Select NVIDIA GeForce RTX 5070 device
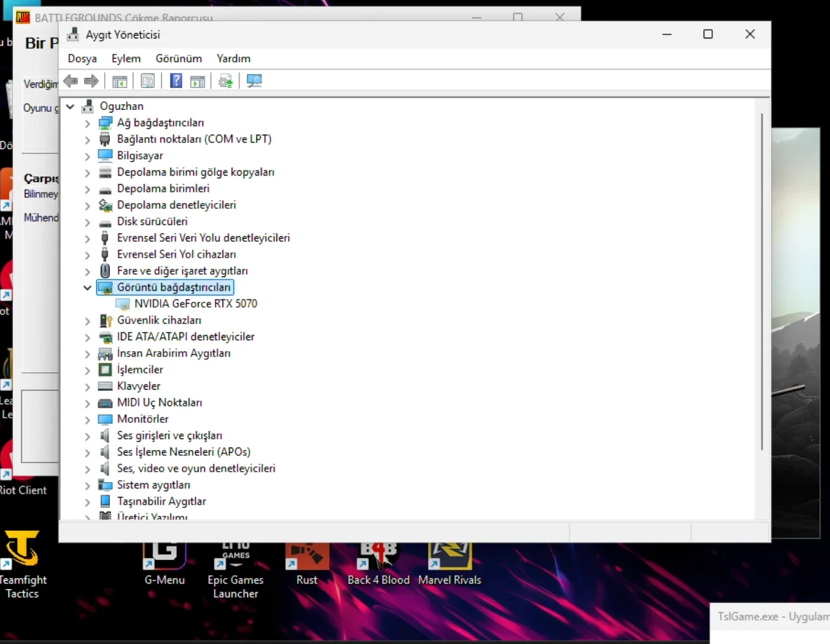This screenshot has width=830, height=644. (195, 304)
